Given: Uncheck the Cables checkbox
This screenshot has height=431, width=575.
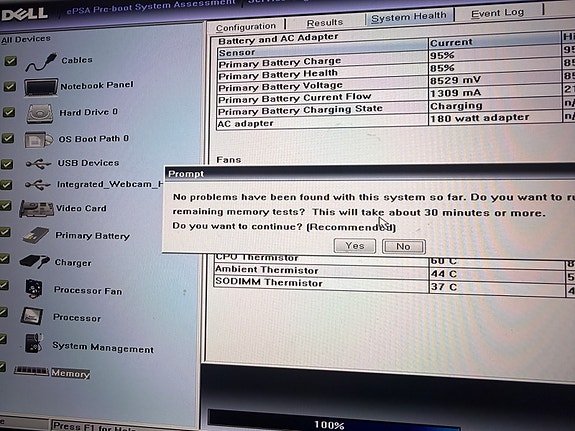Looking at the screenshot, I should tap(10, 61).
